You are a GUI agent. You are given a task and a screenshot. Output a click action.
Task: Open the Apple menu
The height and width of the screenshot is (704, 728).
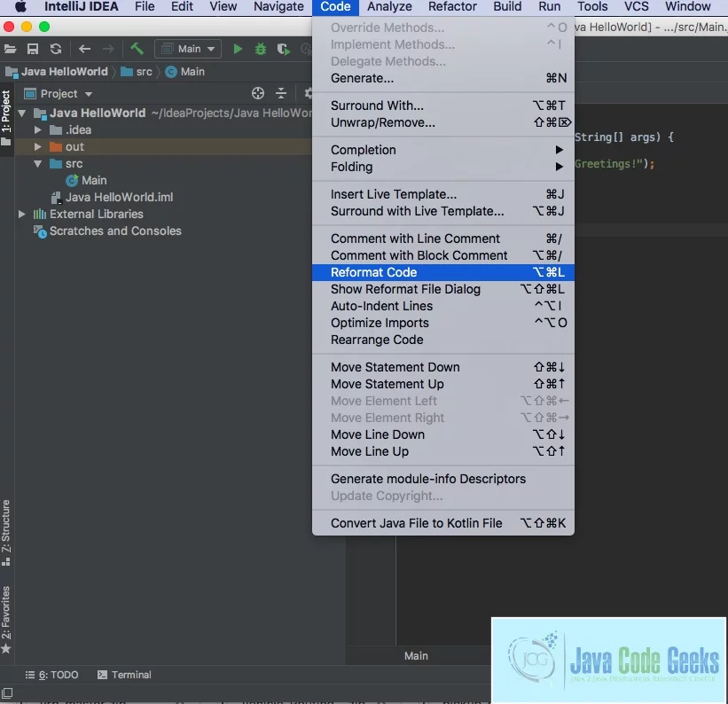point(21,6)
